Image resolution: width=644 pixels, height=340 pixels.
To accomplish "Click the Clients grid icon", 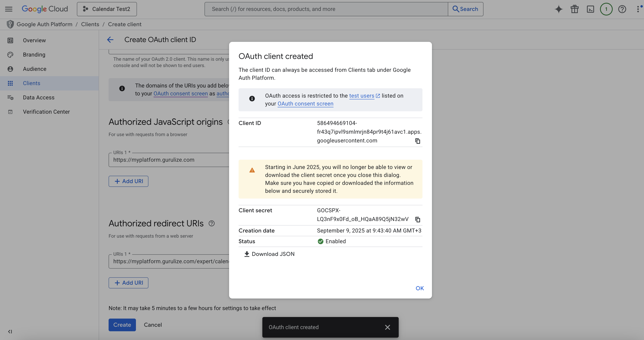I will click(10, 83).
